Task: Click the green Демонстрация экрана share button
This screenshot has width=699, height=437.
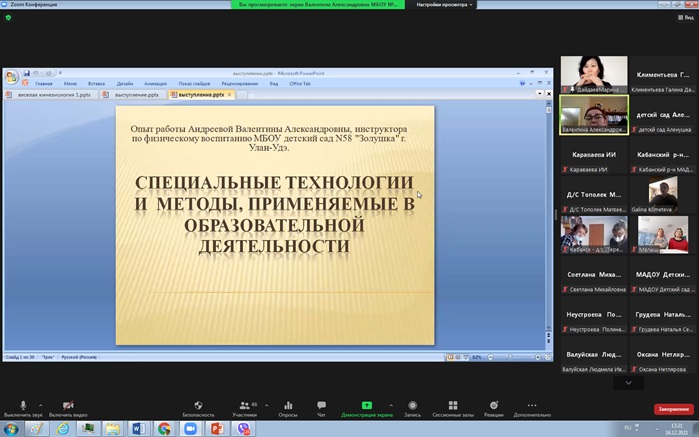Action: click(x=366, y=406)
